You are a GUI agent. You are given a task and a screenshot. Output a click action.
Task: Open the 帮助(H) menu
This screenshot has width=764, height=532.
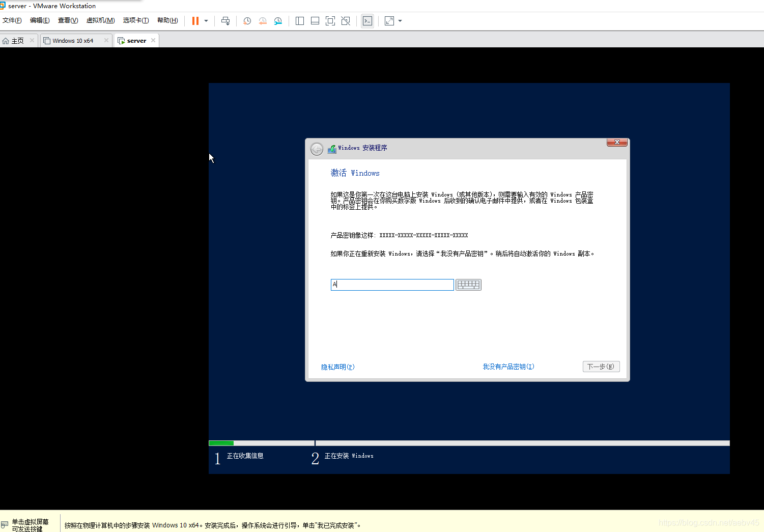pyautogui.click(x=167, y=20)
